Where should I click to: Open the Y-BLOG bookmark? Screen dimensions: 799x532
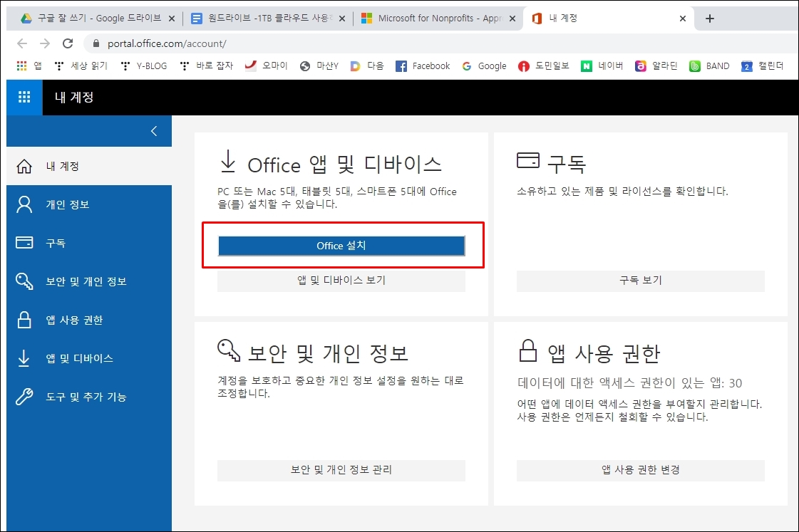[x=144, y=66]
